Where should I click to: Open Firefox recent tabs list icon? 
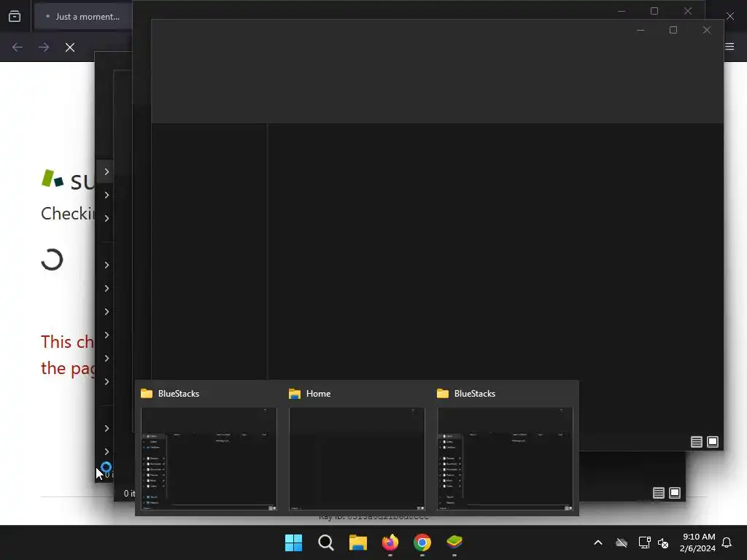[x=15, y=16]
